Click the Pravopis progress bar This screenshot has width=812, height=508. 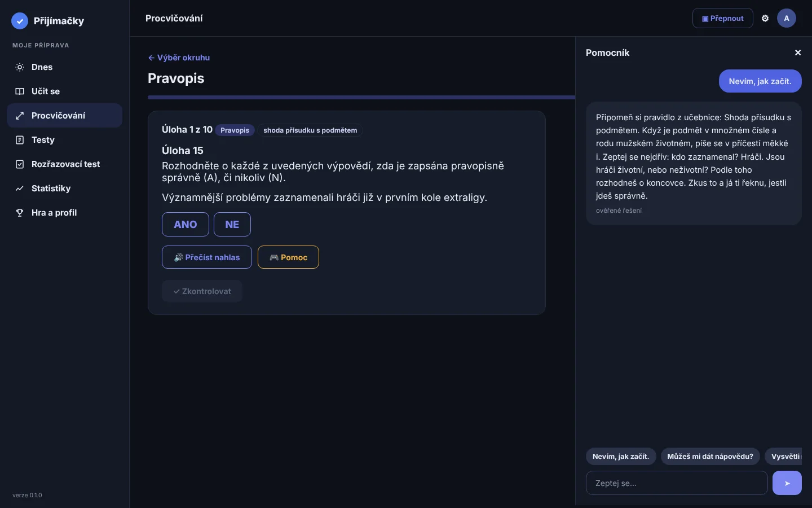point(361,98)
